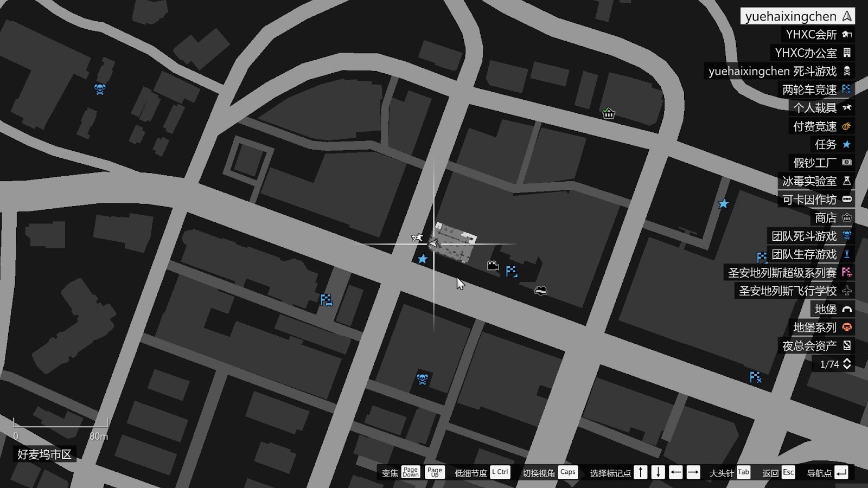The image size is (868, 488).
Task: Click the clubhouse icon next to YHXC会所
Action: point(847,34)
